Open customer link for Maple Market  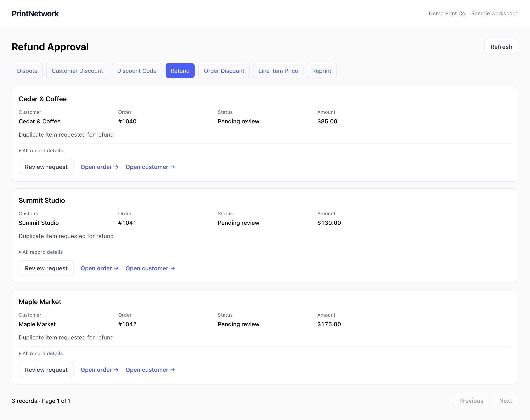(150, 370)
